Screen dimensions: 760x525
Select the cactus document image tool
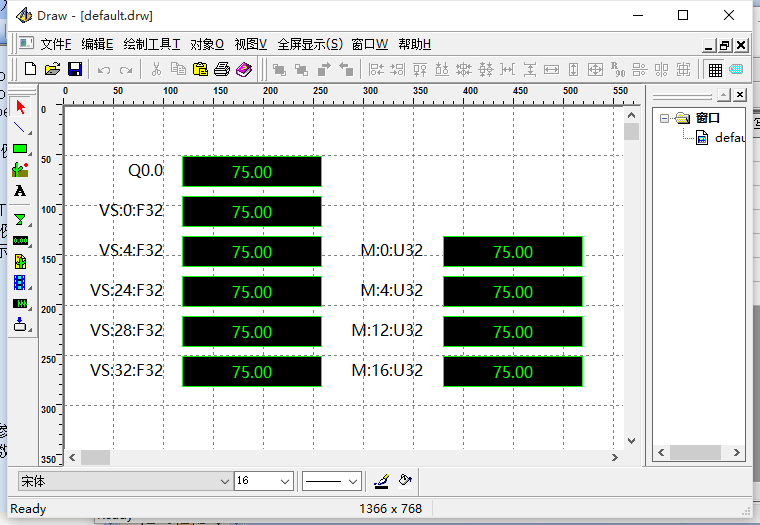pos(20,262)
